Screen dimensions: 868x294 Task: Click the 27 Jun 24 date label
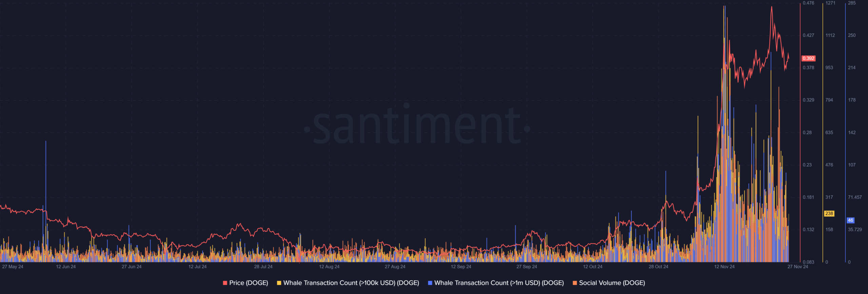132,267
